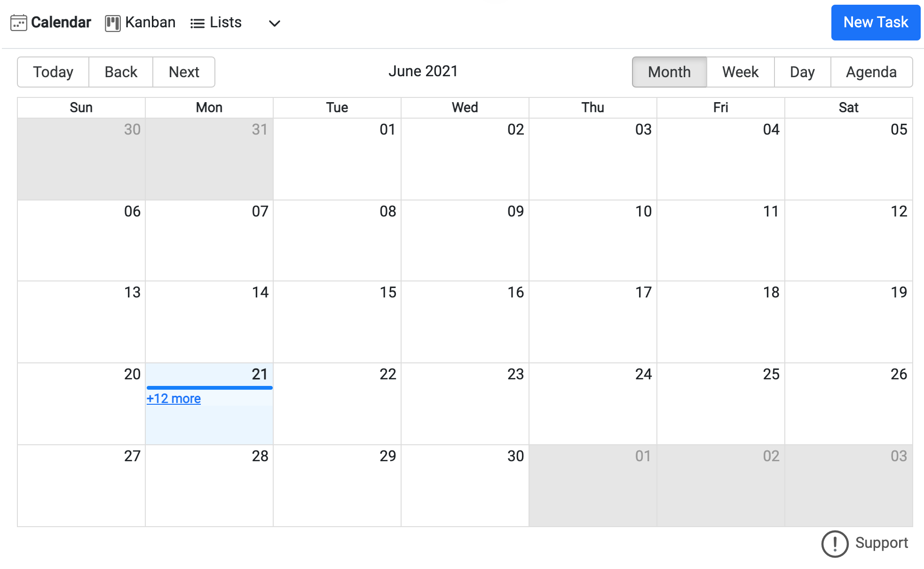Create a New Task

point(875,23)
